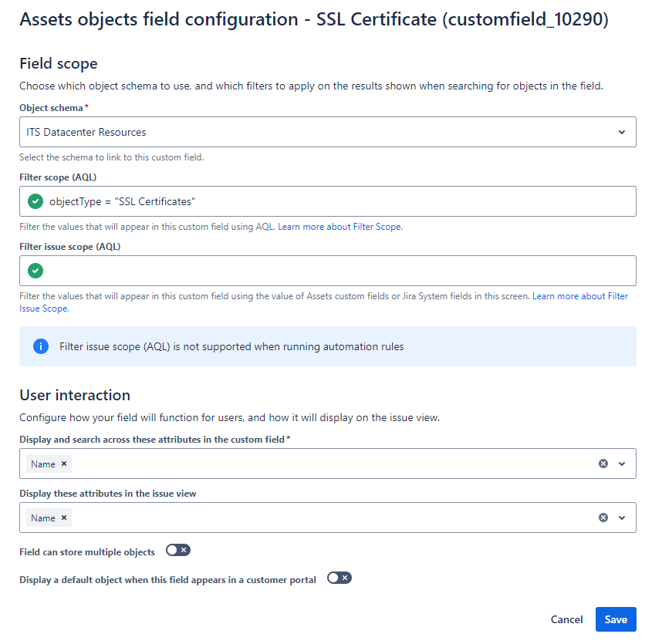Remove Name tag from search attributes field
The height and width of the screenshot is (644, 662).
coord(64,464)
